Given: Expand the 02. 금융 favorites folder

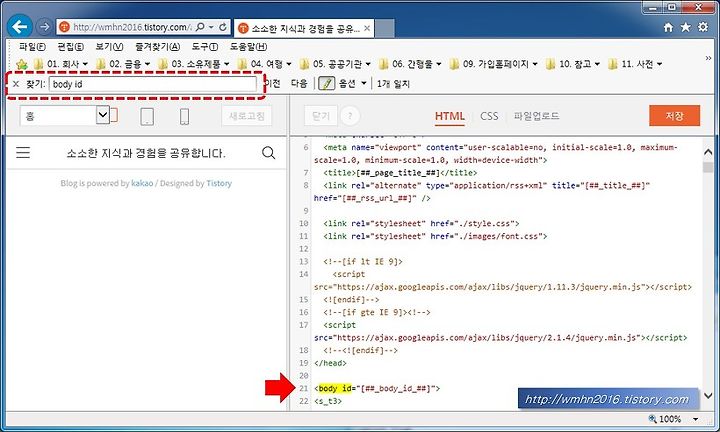Looking at the screenshot, I should 123,64.
